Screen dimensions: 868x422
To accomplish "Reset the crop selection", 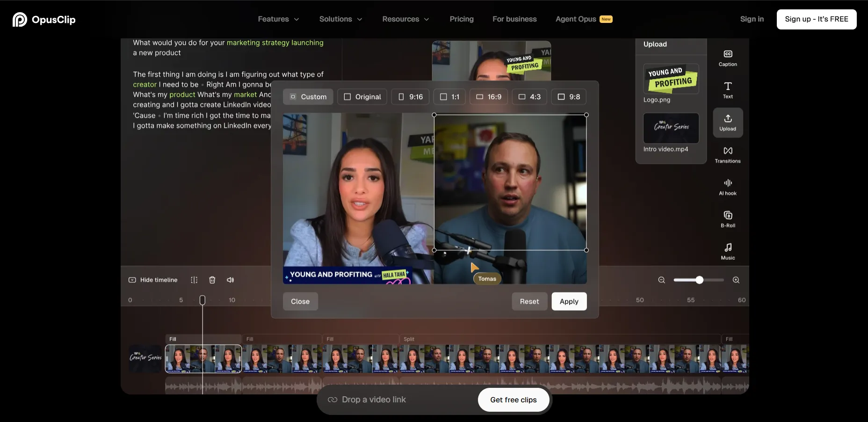I will pos(529,301).
